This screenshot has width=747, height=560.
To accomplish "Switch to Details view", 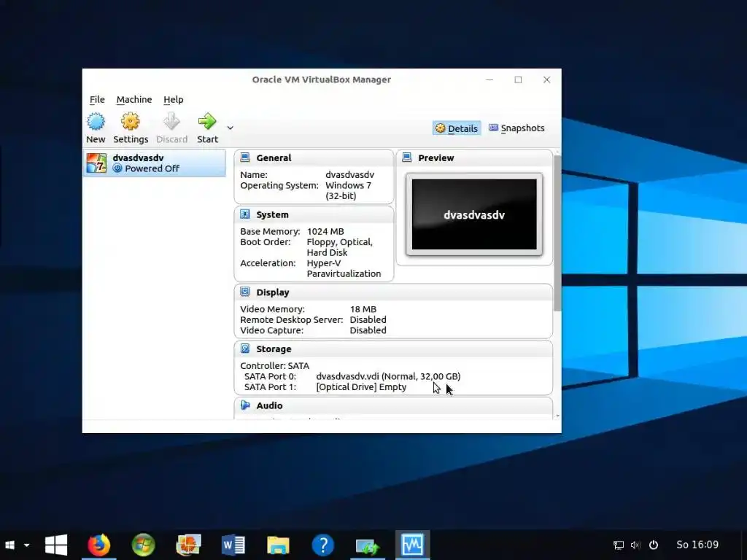I will coord(457,128).
